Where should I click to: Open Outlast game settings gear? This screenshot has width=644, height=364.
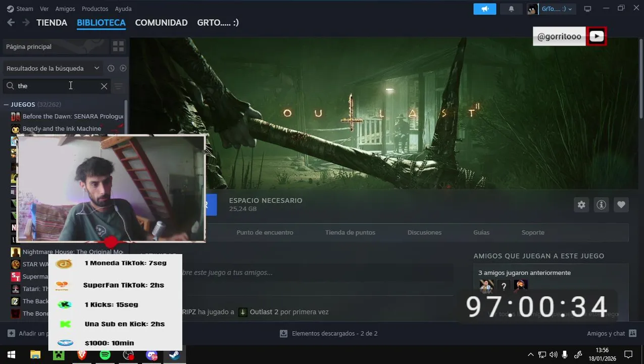(x=581, y=205)
